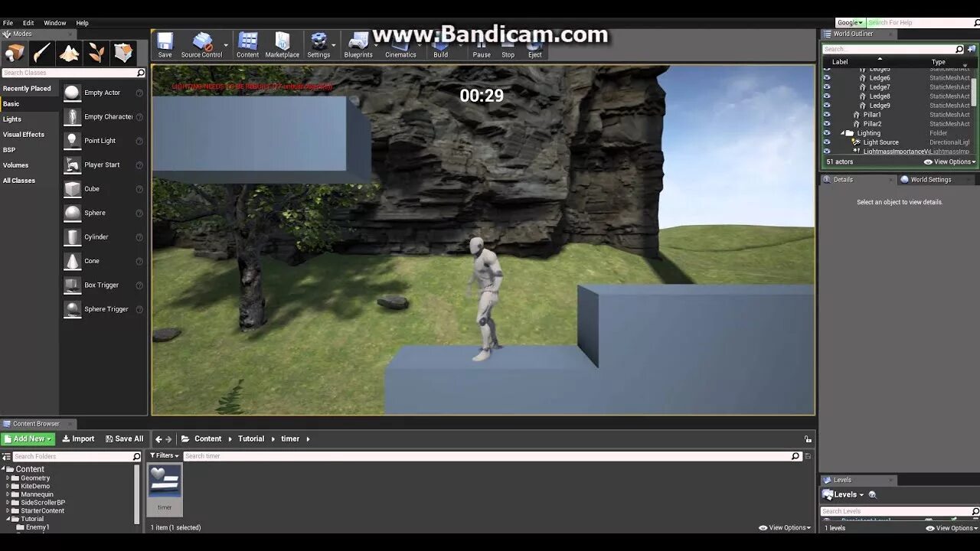This screenshot has height=551, width=980.
Task: Toggle visibility eye for Pillar2
Action: click(x=827, y=124)
